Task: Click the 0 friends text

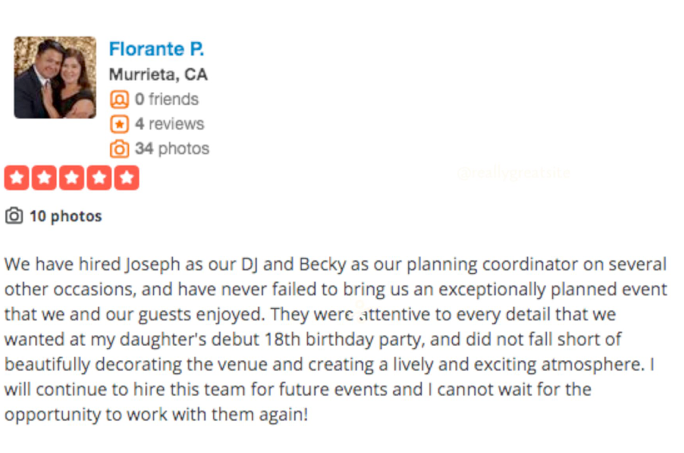Action: click(x=167, y=100)
